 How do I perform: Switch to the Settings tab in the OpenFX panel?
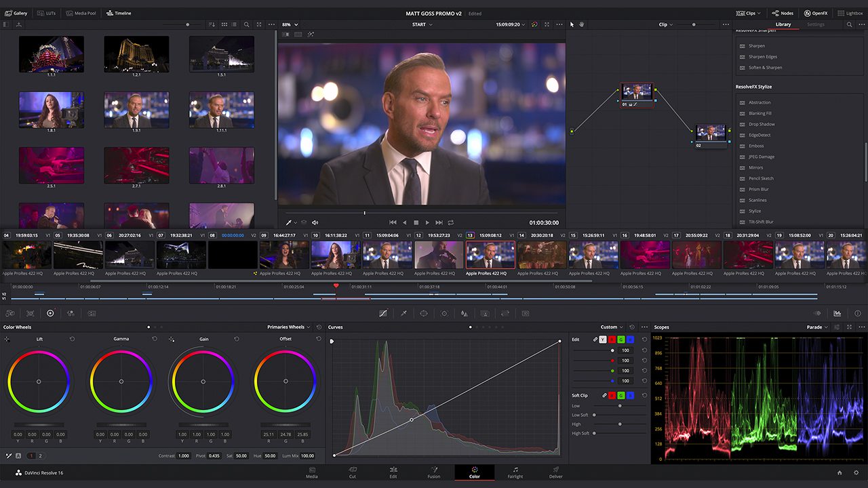pos(815,24)
